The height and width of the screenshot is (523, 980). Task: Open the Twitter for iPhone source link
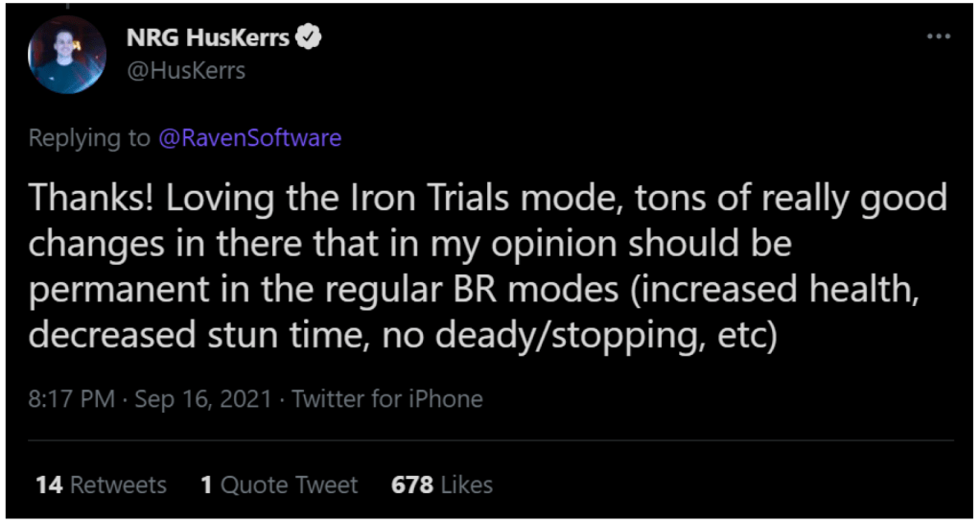coord(387,399)
